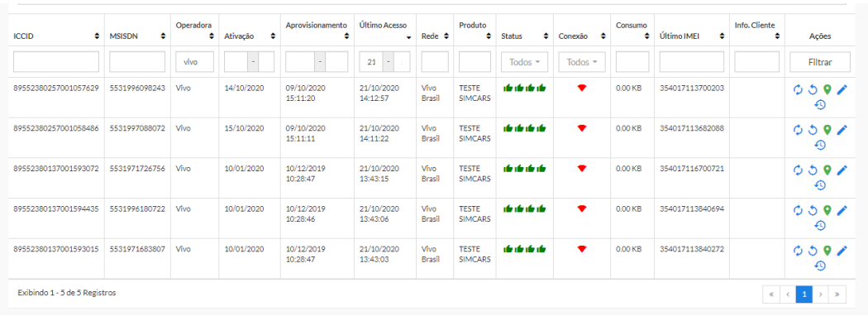868x321 pixels.
Task: Edit the row with MSISDN 5531997088072
Action: (x=842, y=130)
